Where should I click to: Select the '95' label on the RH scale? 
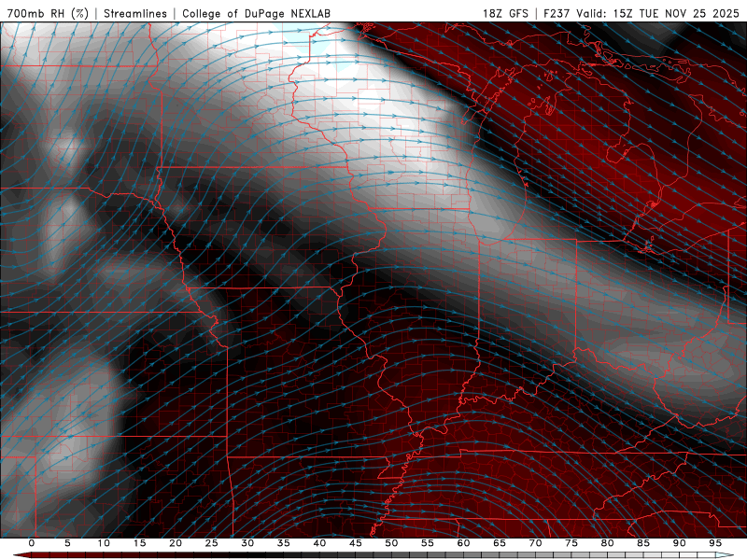pos(715,543)
